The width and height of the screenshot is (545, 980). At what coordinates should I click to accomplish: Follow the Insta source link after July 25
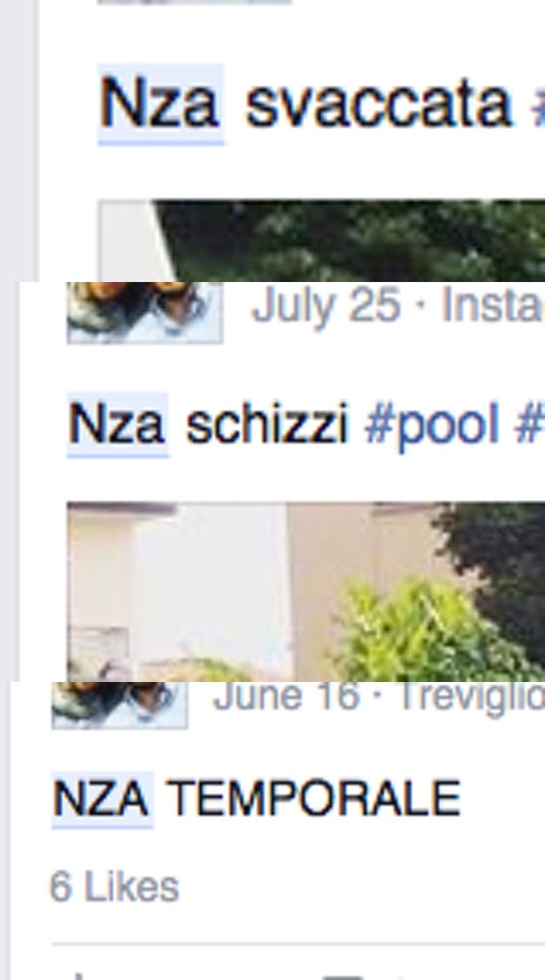click(493, 306)
